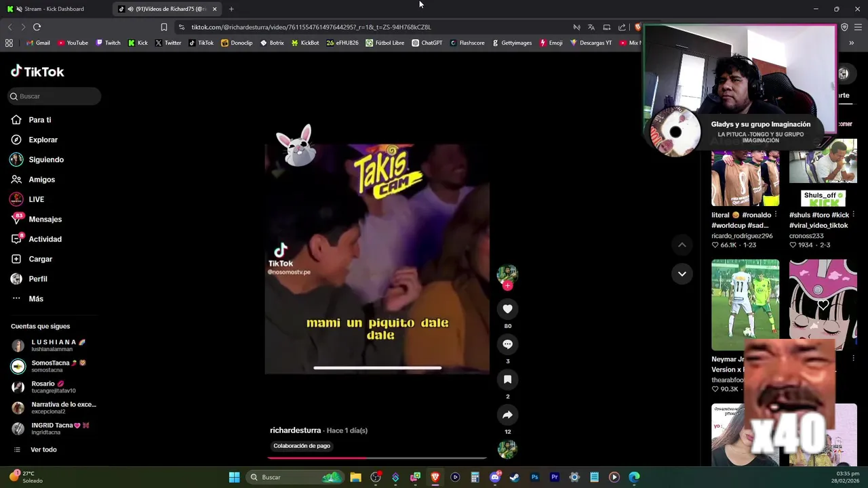Open Discord from taskbar
The height and width of the screenshot is (488, 868).
pos(495,477)
